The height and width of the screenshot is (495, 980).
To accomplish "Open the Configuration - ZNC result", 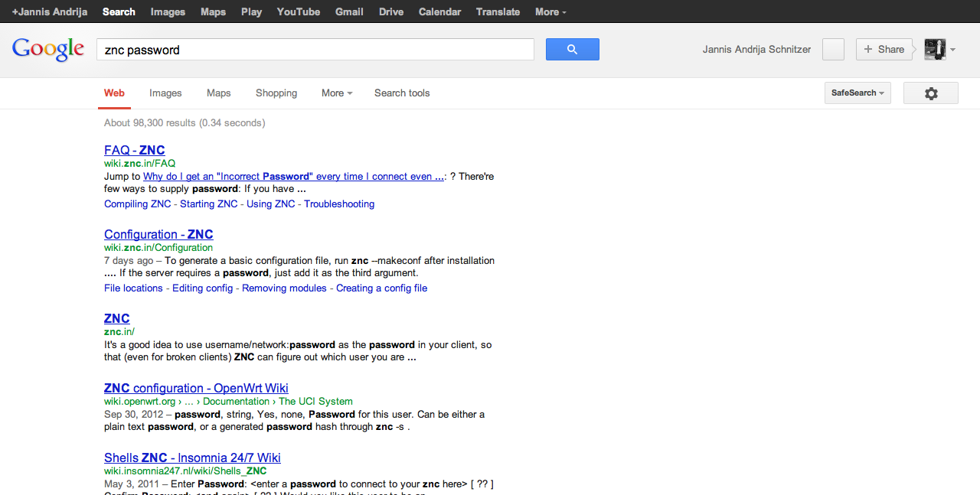I will pos(158,234).
